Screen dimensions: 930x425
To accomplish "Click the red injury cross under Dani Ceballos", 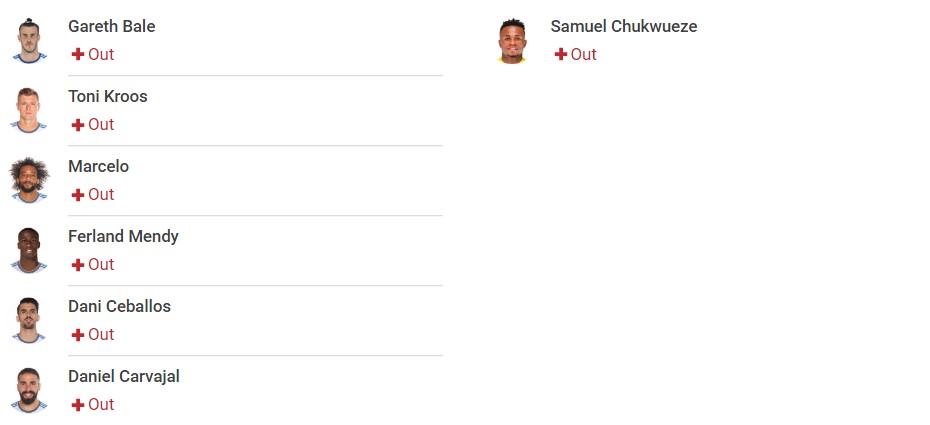I will point(78,334).
